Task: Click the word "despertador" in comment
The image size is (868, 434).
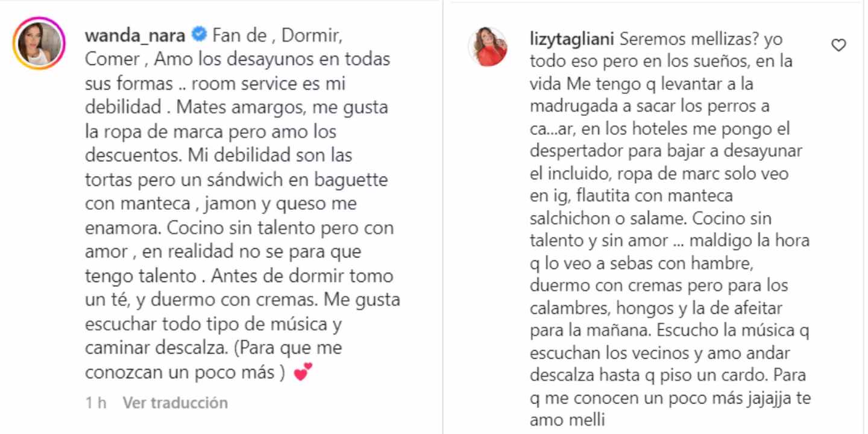Action: pos(577,151)
